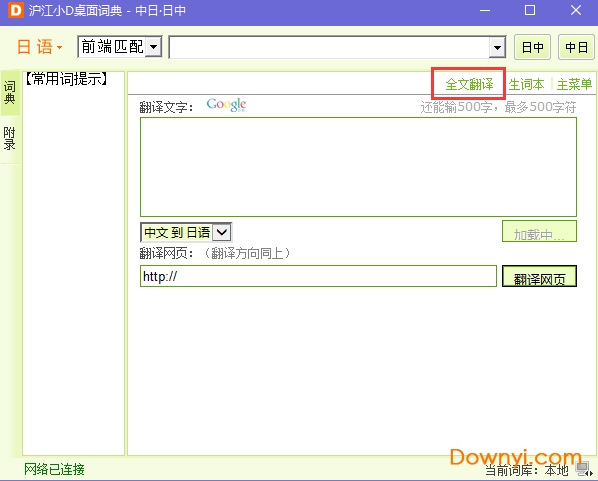This screenshot has height=481, width=598.
Task: Click the 加载中... button
Action: coord(539,231)
